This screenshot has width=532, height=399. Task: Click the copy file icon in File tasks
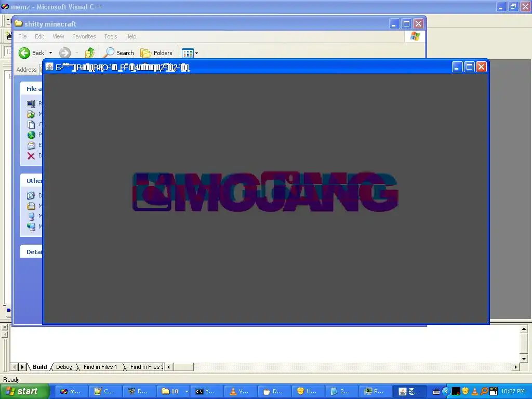click(x=31, y=125)
